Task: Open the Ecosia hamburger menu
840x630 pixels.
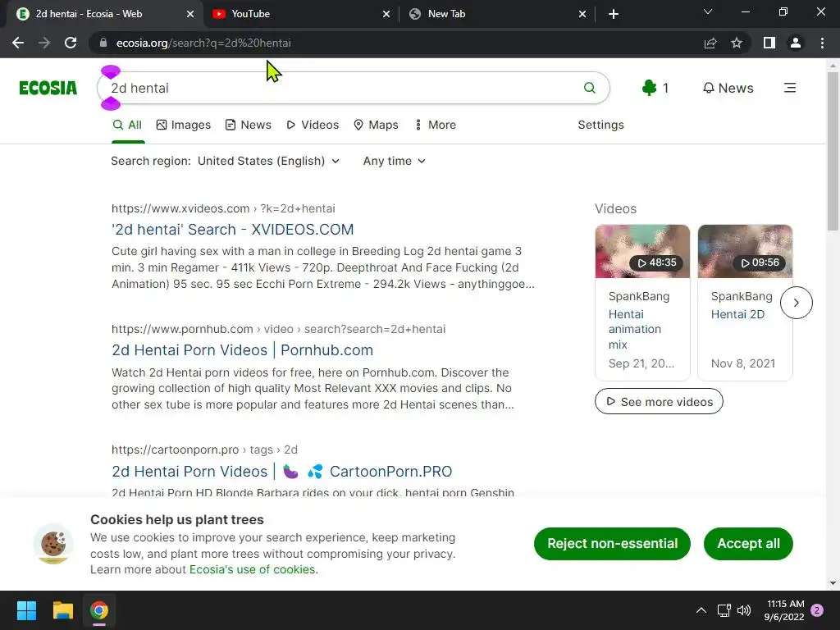Action: tap(790, 88)
